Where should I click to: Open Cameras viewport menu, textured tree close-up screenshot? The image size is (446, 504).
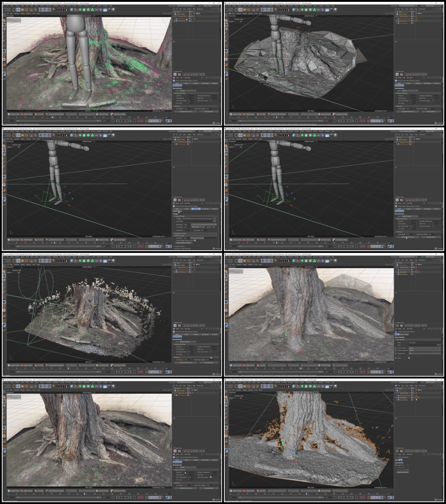[x=17, y=390]
